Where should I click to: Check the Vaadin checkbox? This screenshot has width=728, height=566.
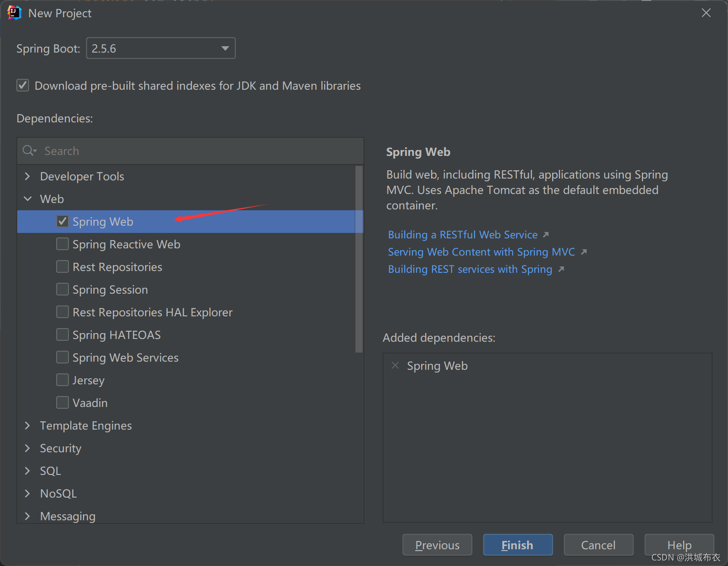tap(63, 402)
